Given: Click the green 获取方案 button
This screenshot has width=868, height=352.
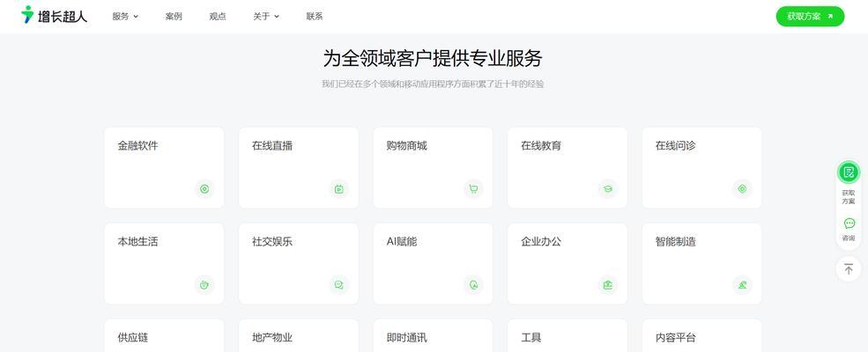Looking at the screenshot, I should point(810,17).
